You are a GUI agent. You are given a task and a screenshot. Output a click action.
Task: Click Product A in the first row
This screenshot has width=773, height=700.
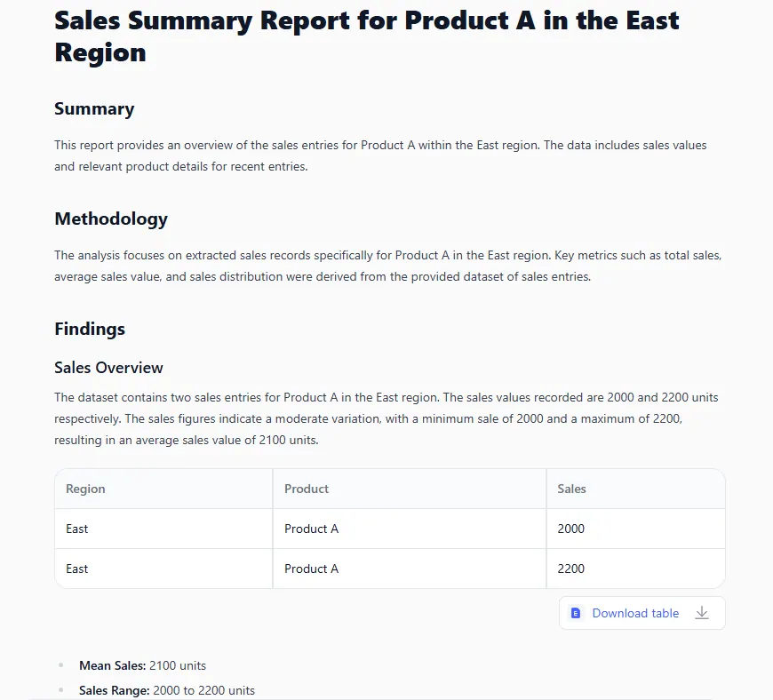[x=311, y=529]
